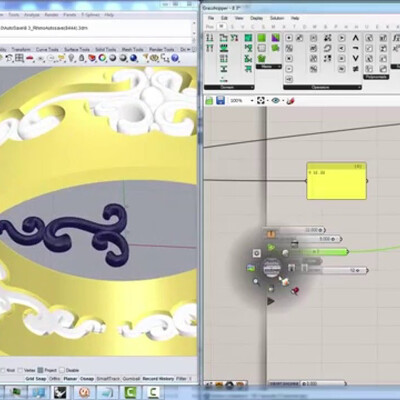Show more Rhino toolbar tabs with overflow arrow

[188, 49]
